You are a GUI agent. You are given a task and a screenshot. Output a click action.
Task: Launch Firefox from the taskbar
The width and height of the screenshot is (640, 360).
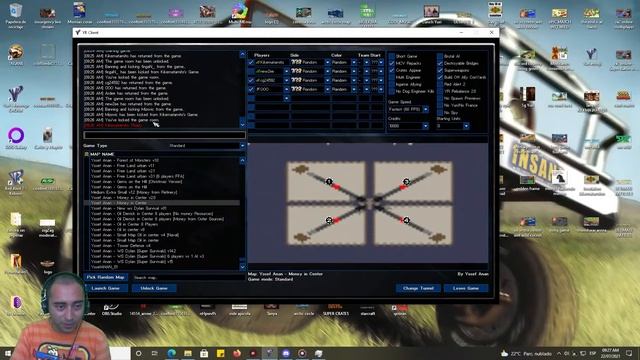tap(237, 353)
